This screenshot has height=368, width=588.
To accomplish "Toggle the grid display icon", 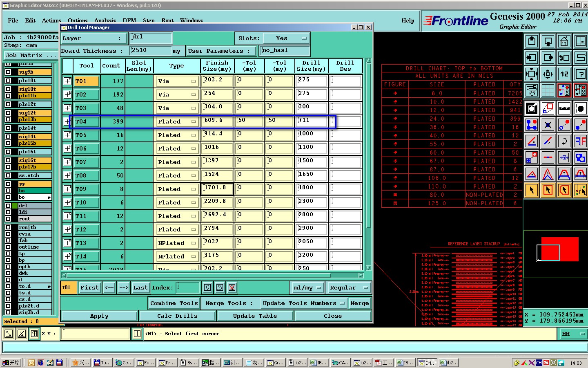I will point(548,90).
